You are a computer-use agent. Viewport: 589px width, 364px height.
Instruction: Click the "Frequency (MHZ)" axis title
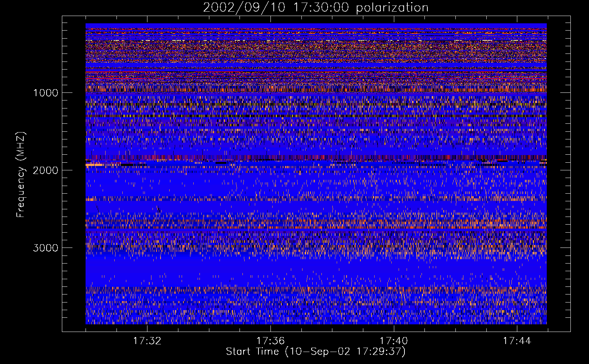[21, 175]
